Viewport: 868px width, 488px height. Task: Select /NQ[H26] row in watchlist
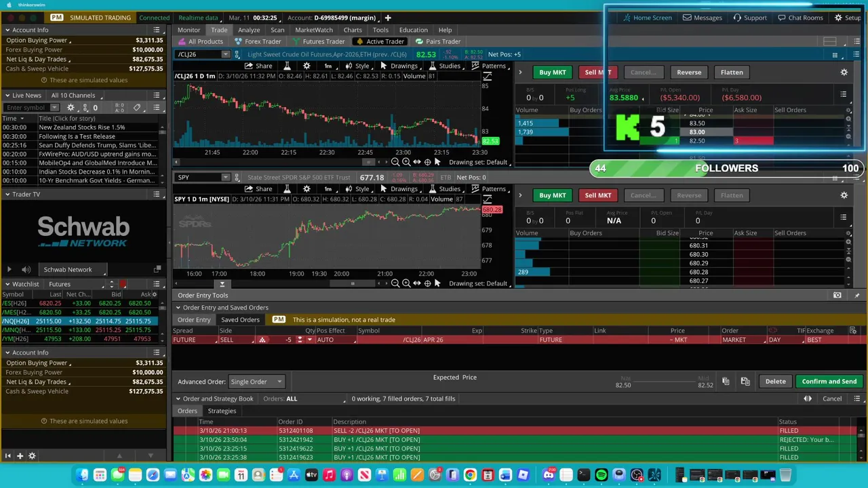80,321
